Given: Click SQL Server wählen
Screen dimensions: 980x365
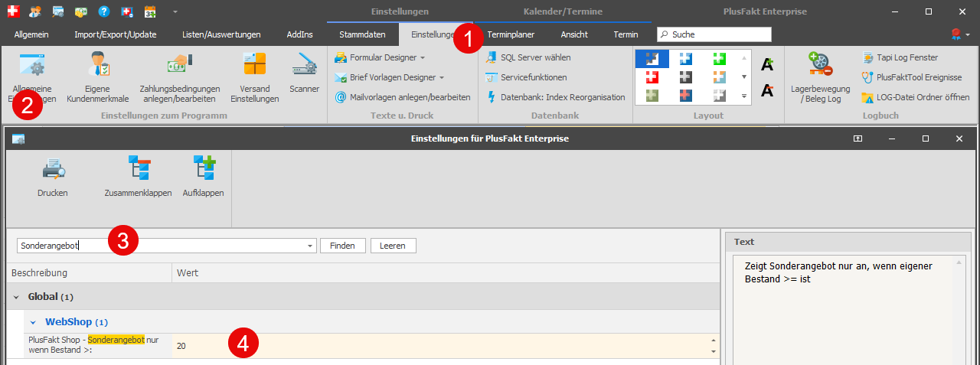Looking at the screenshot, I should coord(528,57).
